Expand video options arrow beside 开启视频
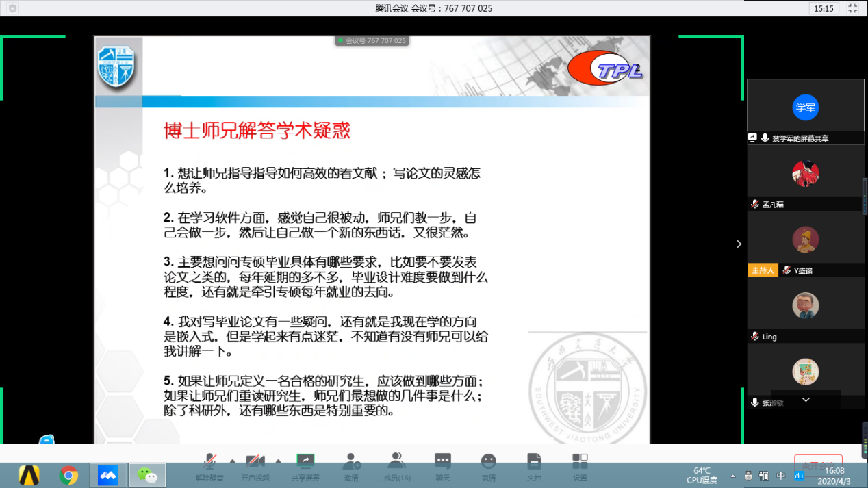Image resolution: width=868 pixels, height=488 pixels. 278,460
